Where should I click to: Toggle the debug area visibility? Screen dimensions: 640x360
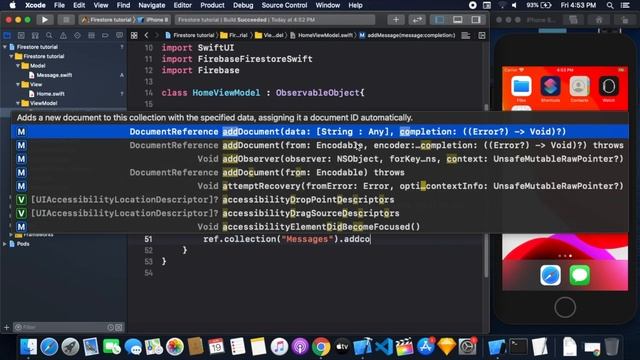click(458, 20)
